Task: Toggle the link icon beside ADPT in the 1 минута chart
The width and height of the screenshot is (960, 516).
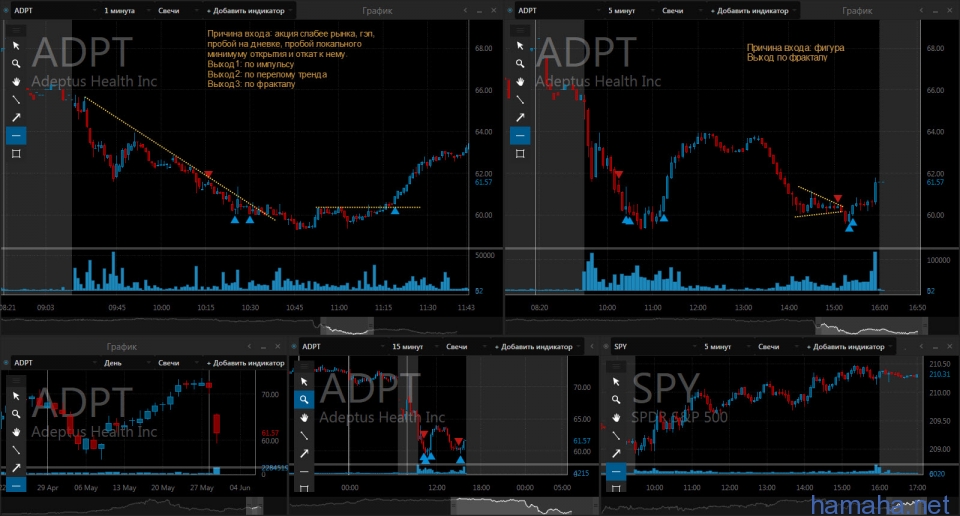Action: click(x=6, y=10)
